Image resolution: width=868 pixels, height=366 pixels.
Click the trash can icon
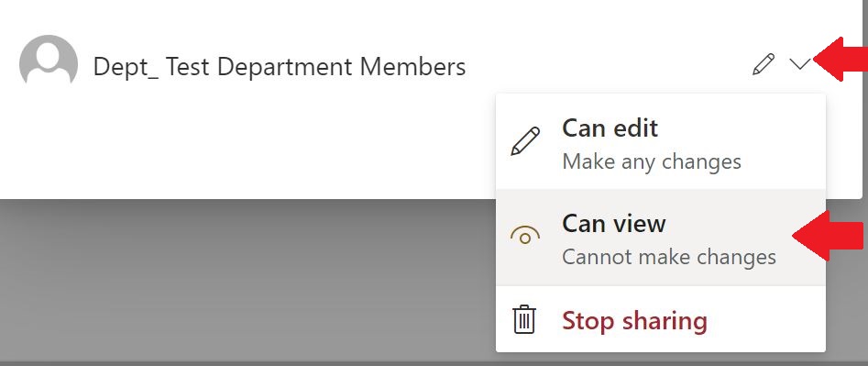pos(523,319)
